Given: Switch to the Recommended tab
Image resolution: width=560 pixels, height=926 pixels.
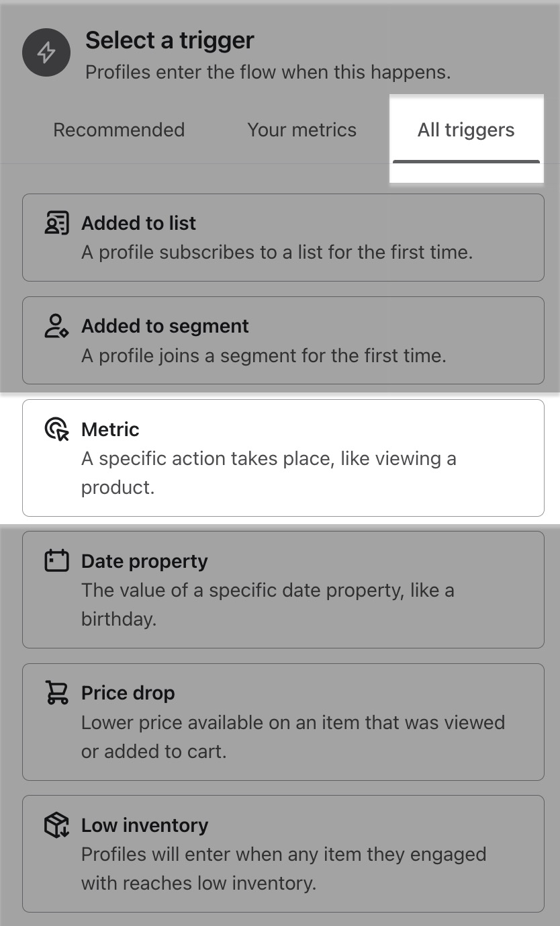Looking at the screenshot, I should pyautogui.click(x=119, y=130).
